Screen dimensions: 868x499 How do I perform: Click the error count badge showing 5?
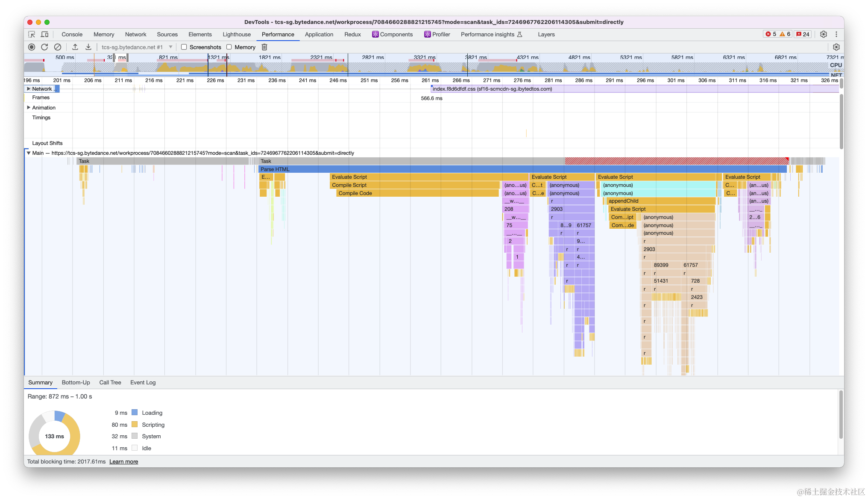tap(771, 34)
